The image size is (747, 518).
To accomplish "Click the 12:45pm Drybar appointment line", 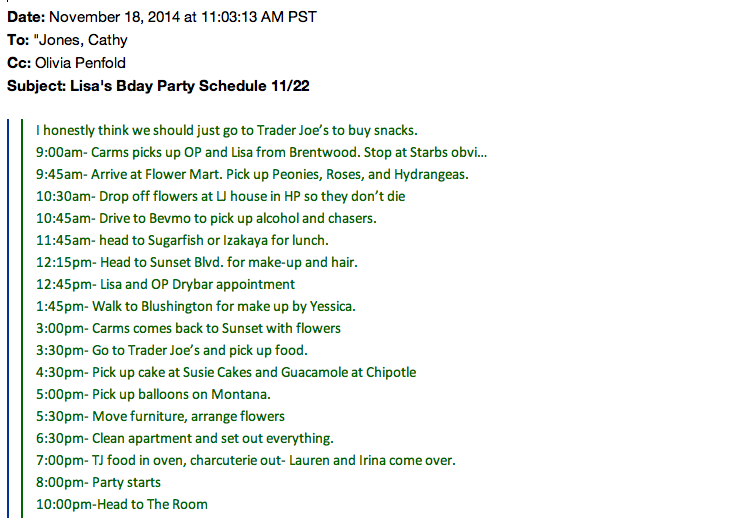I will click(165, 284).
